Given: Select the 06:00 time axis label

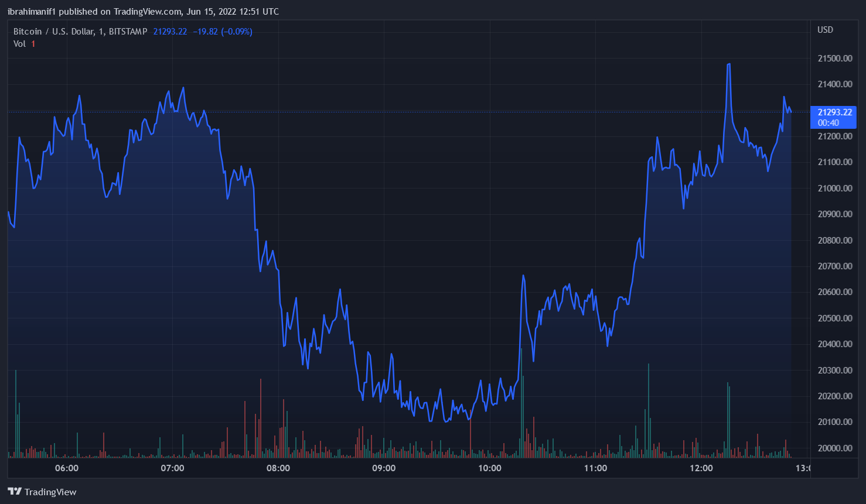Looking at the screenshot, I should click(x=67, y=468).
